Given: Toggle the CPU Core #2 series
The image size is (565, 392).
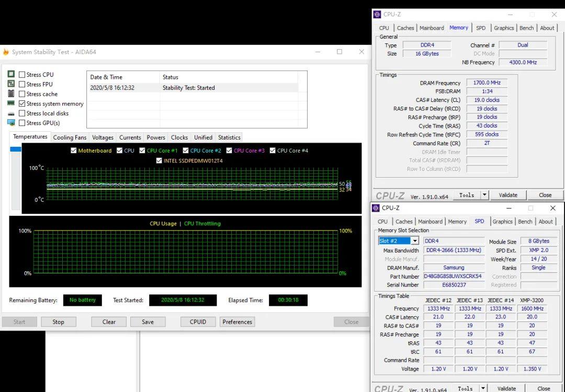Looking at the screenshot, I should (186, 151).
